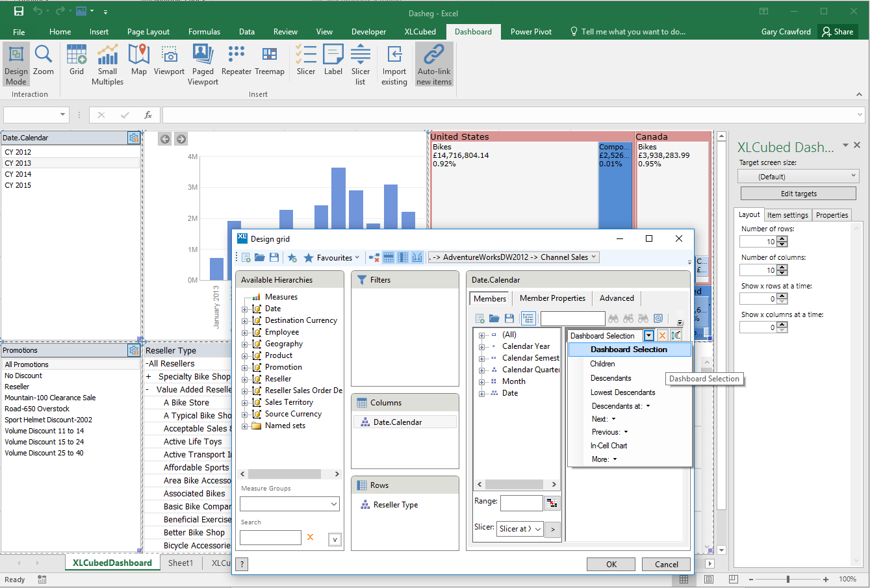Open the AdventureWorksDW2012 Channel Sales connection dropdown
Viewport: 870px width, 588px height.
click(x=513, y=257)
